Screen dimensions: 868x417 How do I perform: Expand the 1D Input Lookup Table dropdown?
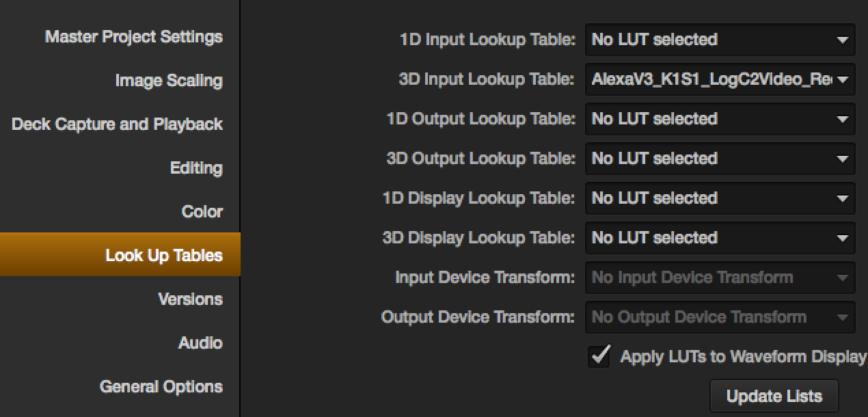pyautogui.click(x=720, y=40)
